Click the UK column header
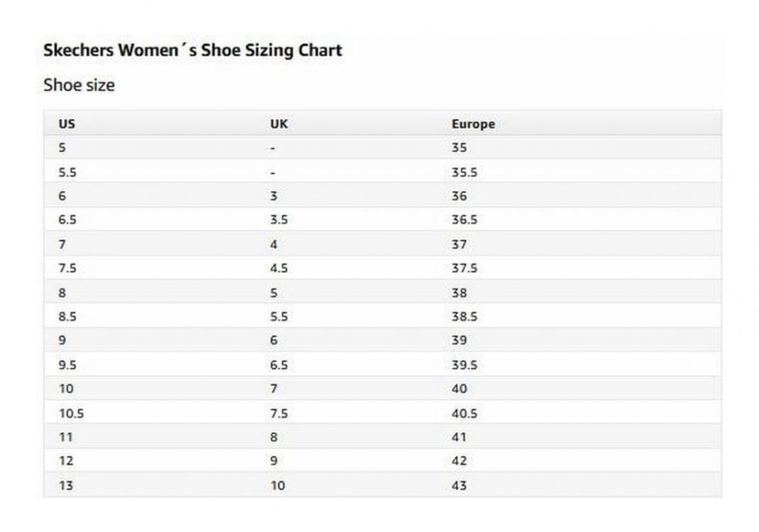The height and width of the screenshot is (532, 759). pyautogui.click(x=279, y=124)
